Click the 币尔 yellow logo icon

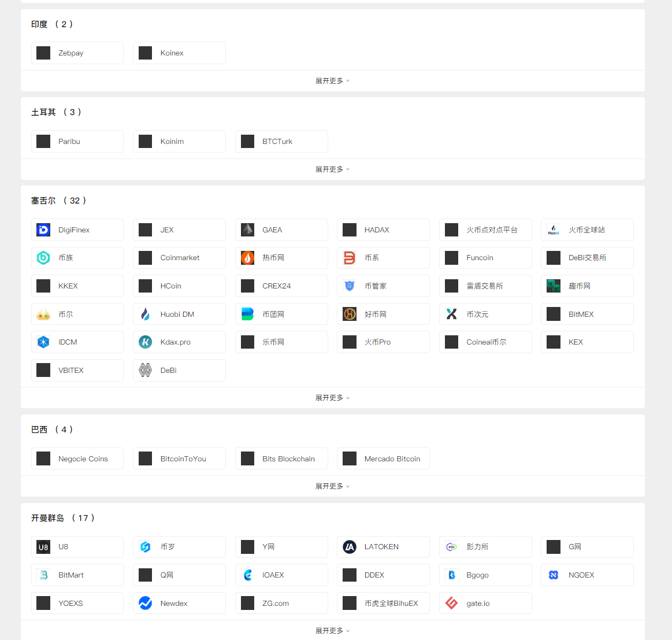pyautogui.click(x=43, y=315)
